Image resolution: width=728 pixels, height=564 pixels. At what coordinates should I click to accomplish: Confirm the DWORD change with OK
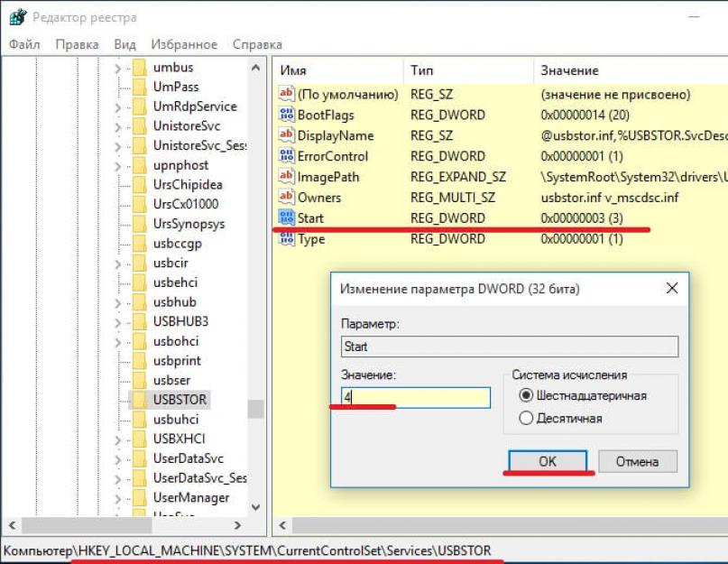coord(548,461)
